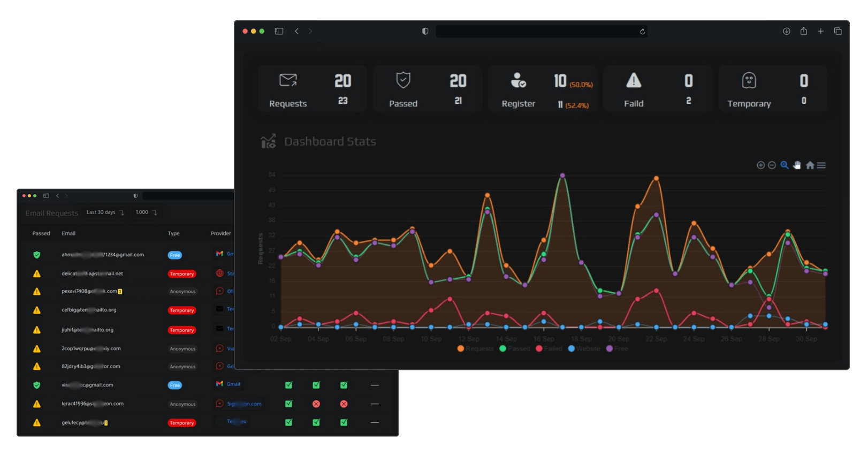Show tab overview in dashboard browser
The width and height of the screenshot is (868, 455).
point(837,31)
